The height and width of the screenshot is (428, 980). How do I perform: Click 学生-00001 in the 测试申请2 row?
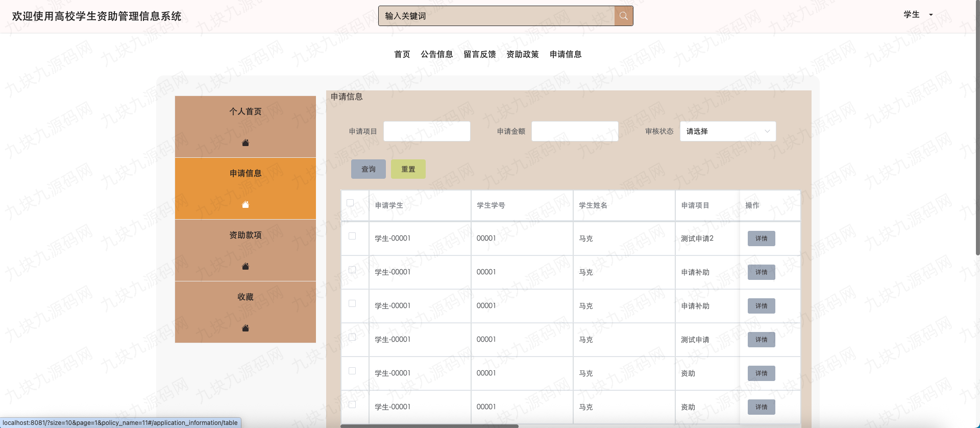[x=393, y=239]
